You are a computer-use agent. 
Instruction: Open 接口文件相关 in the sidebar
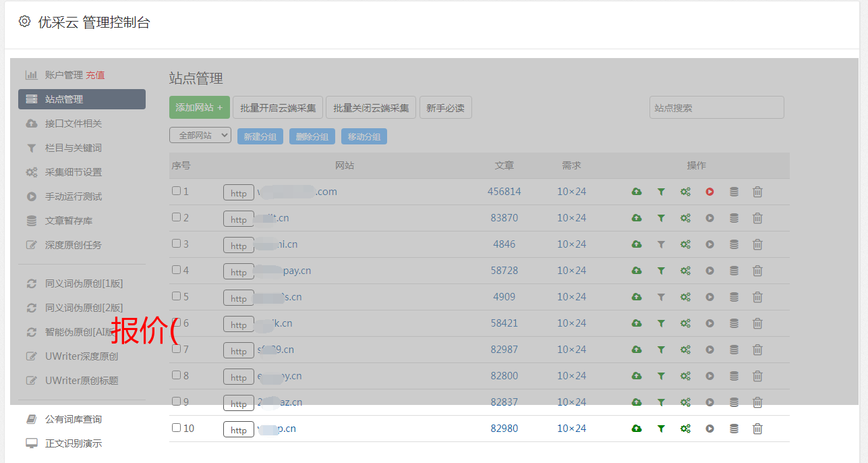click(x=73, y=124)
